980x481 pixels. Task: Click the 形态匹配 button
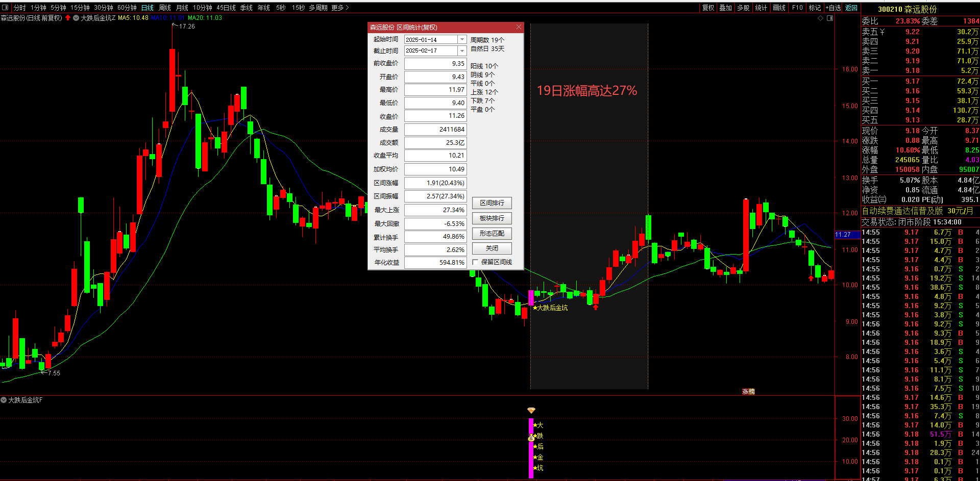tap(492, 233)
